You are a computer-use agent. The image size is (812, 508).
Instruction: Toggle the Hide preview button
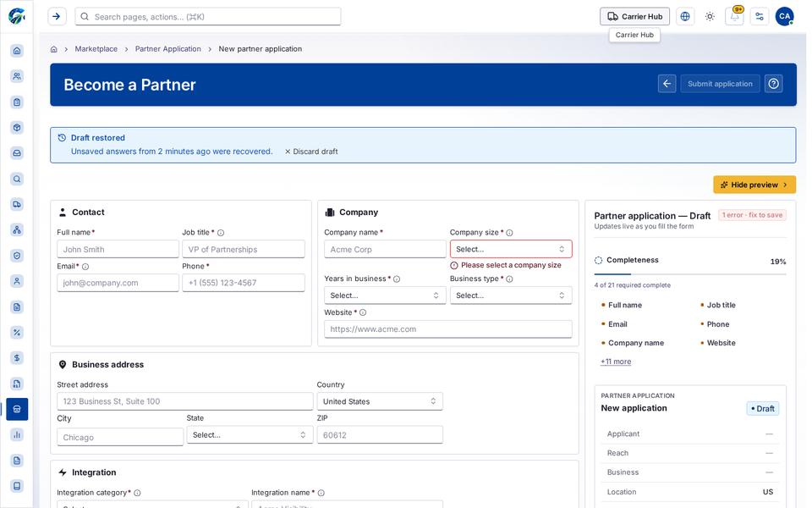pos(754,185)
